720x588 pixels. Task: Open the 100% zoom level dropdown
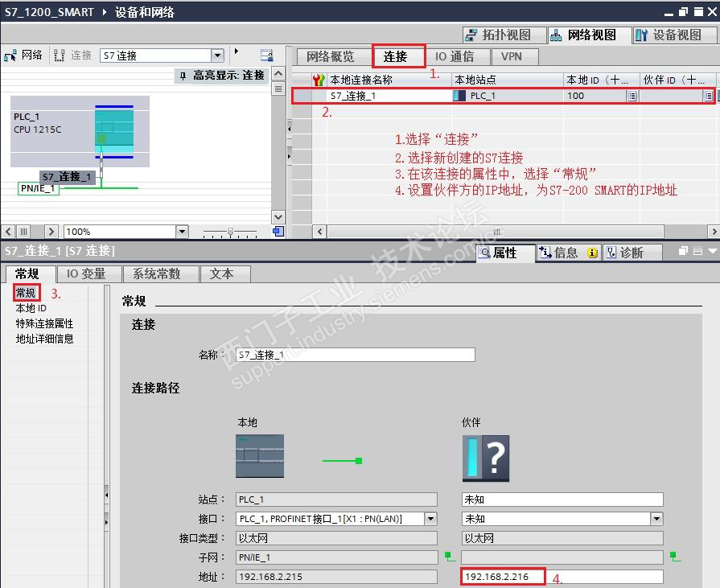pyautogui.click(x=183, y=232)
